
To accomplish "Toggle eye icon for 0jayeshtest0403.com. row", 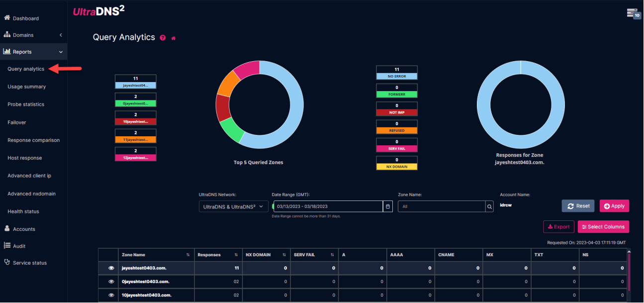I will click(111, 281).
